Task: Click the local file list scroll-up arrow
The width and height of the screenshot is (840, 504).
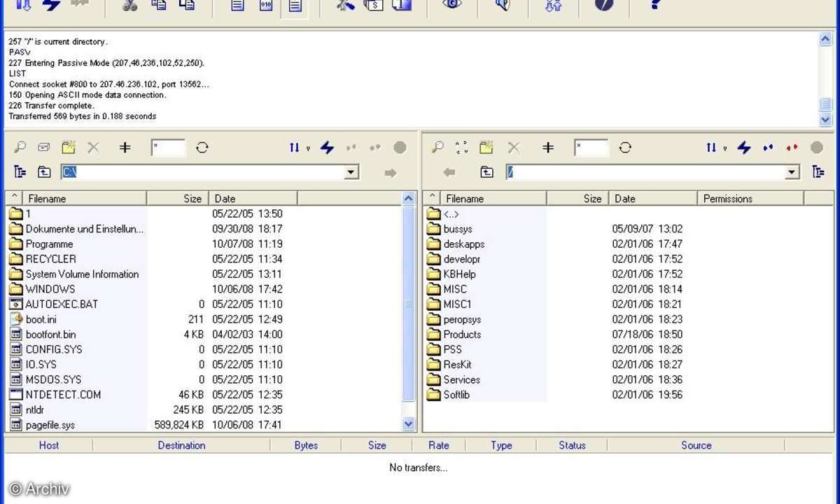Action: 409,199
